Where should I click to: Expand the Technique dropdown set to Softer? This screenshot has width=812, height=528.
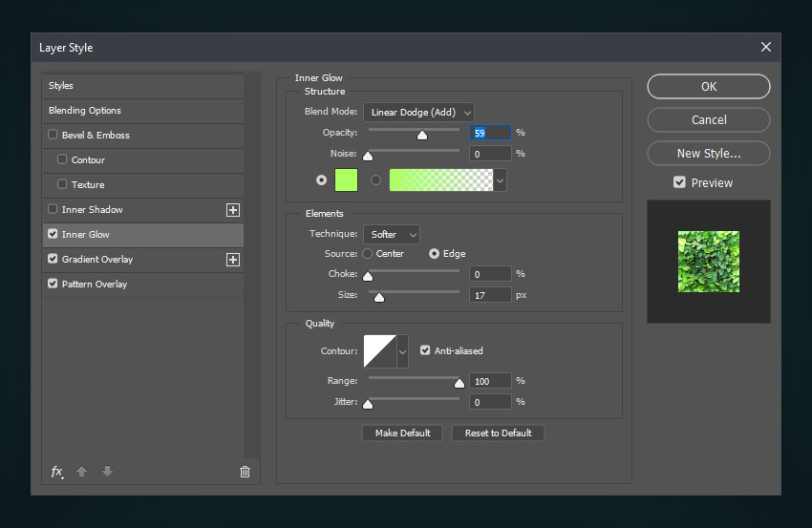coord(391,235)
